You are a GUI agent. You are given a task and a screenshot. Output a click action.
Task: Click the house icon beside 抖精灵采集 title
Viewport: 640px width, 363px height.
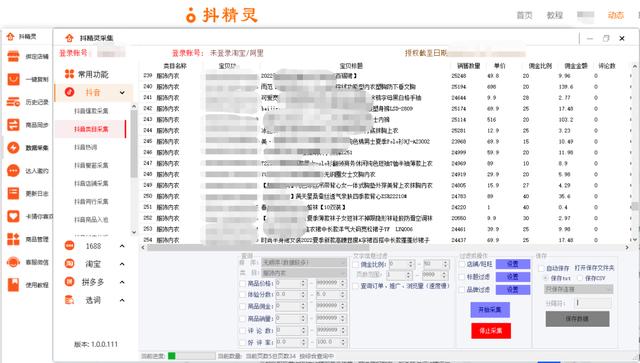69,38
